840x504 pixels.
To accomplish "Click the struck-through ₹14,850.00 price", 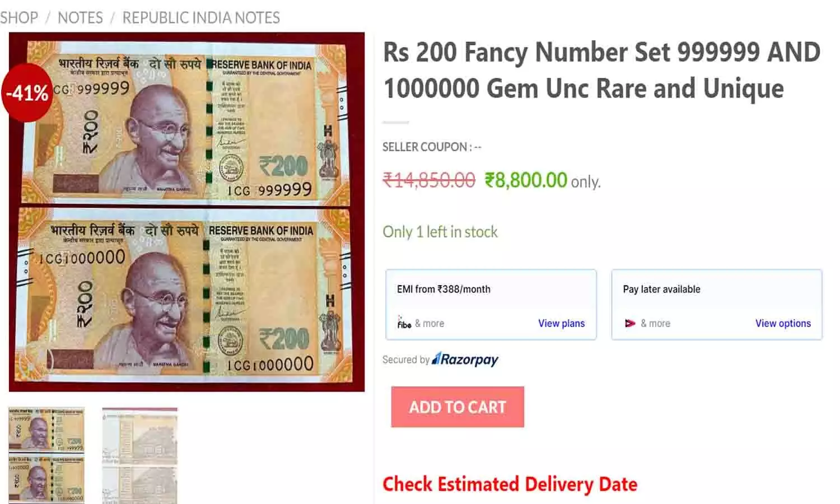I will [429, 180].
